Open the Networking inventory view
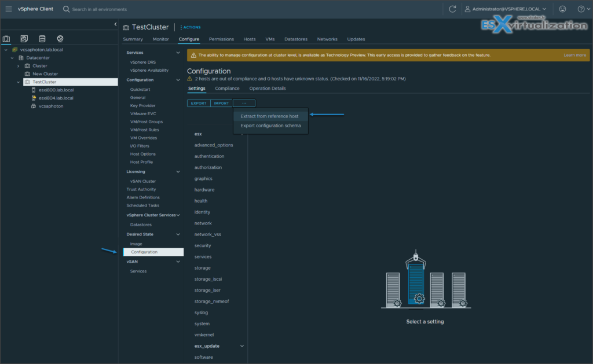 60,38
